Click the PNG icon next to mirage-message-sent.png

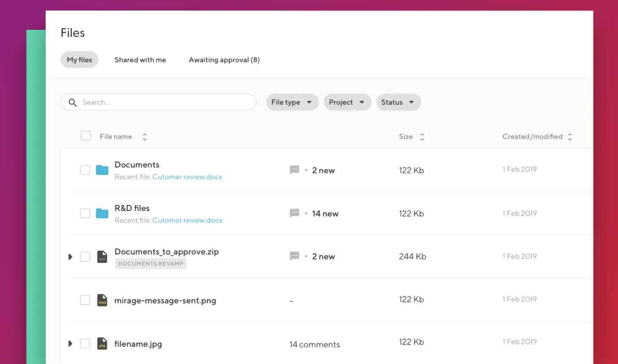102,300
